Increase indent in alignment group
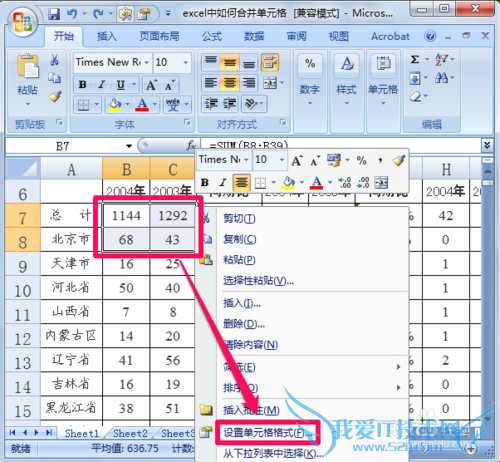Viewport: 500px width, 462px height. pyautogui.click(x=229, y=104)
